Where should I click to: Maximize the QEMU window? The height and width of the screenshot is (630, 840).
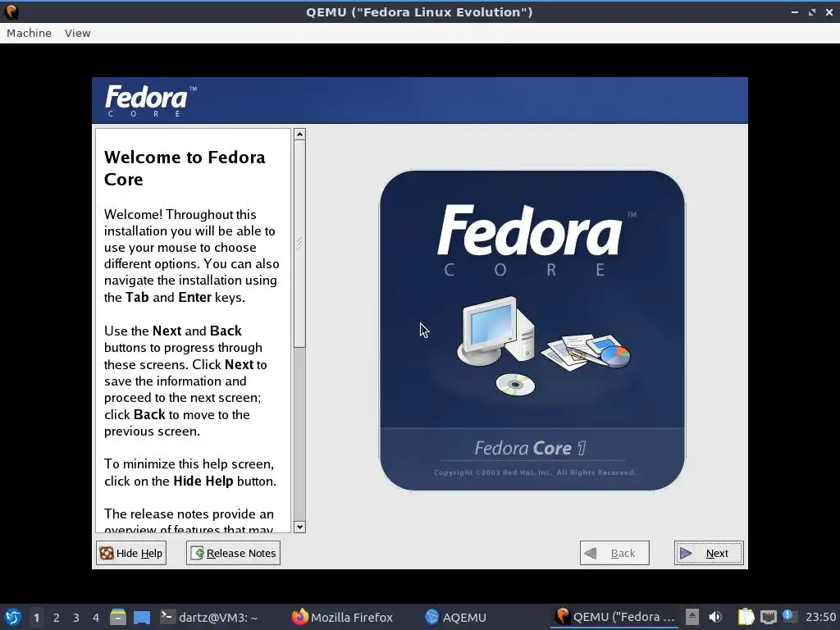(x=812, y=11)
